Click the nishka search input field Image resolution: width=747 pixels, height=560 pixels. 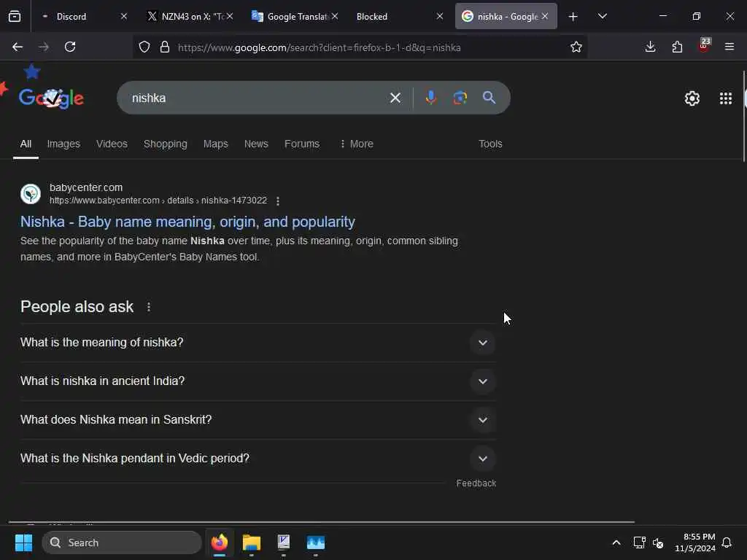258,98
